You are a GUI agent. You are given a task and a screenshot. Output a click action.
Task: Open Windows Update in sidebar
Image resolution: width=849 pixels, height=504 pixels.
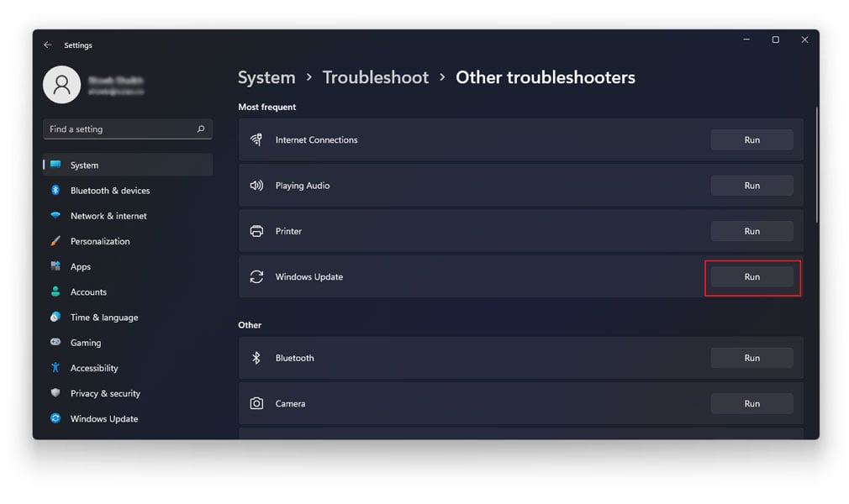point(128,419)
